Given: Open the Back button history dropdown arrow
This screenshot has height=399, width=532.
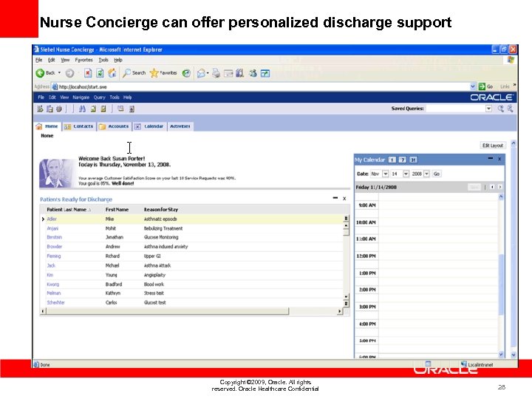Looking at the screenshot, I should click(x=59, y=72).
